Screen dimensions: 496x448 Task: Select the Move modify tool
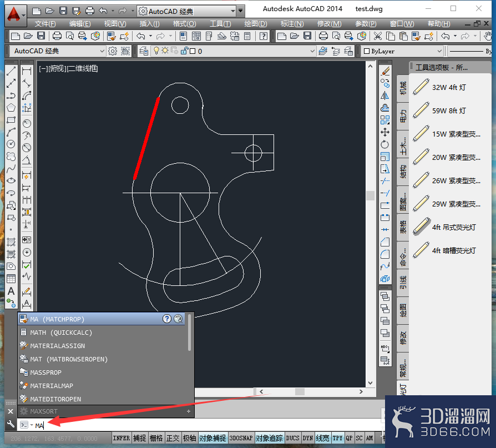(x=385, y=132)
